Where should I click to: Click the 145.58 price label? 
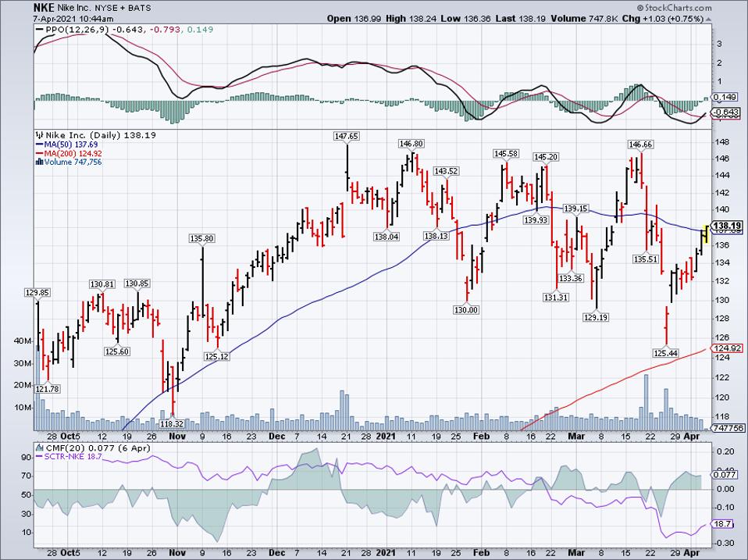(x=506, y=154)
